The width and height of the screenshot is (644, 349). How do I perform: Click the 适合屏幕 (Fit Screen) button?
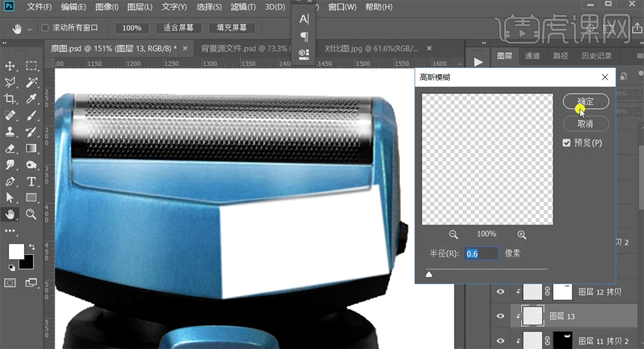click(179, 28)
